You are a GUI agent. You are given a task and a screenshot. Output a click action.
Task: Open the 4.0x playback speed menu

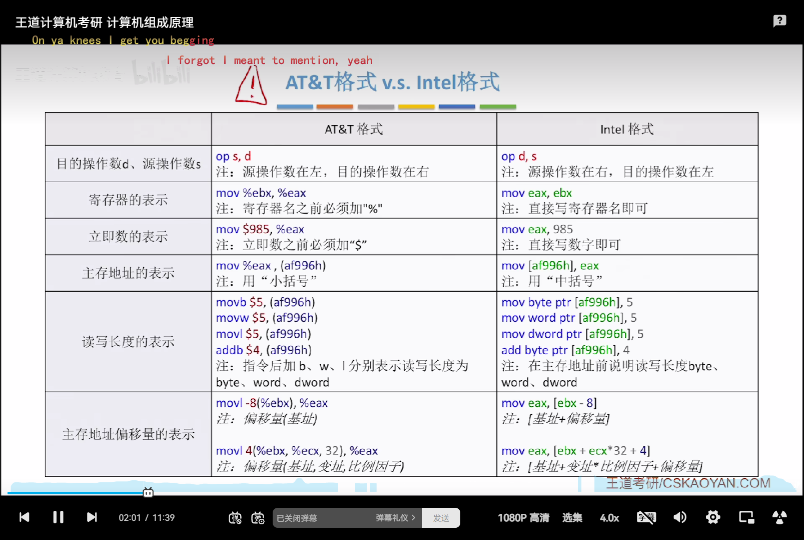pyautogui.click(x=609, y=518)
